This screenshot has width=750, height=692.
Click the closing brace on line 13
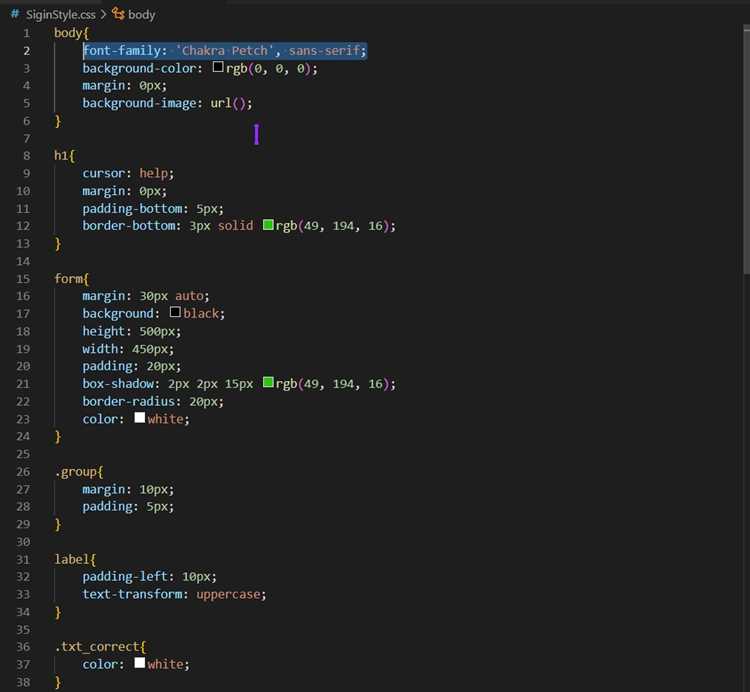point(58,244)
